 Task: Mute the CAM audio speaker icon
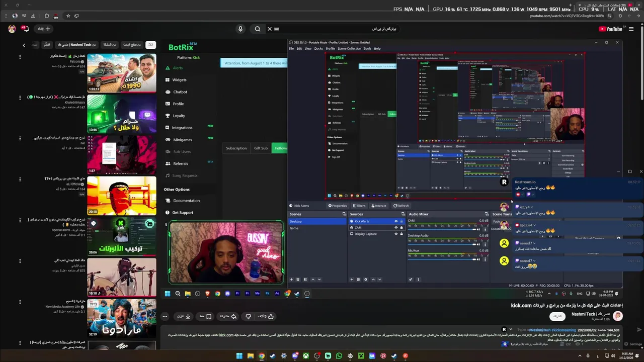(478, 230)
